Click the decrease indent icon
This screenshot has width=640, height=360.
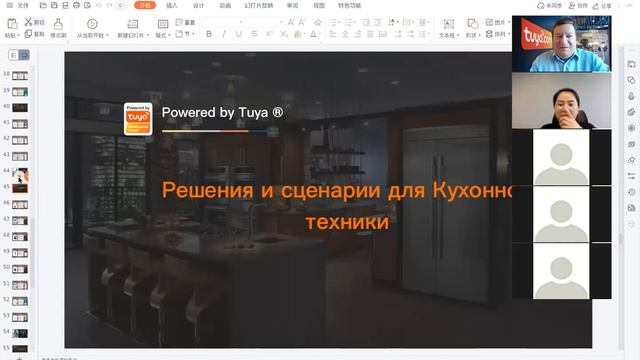[x=366, y=22]
